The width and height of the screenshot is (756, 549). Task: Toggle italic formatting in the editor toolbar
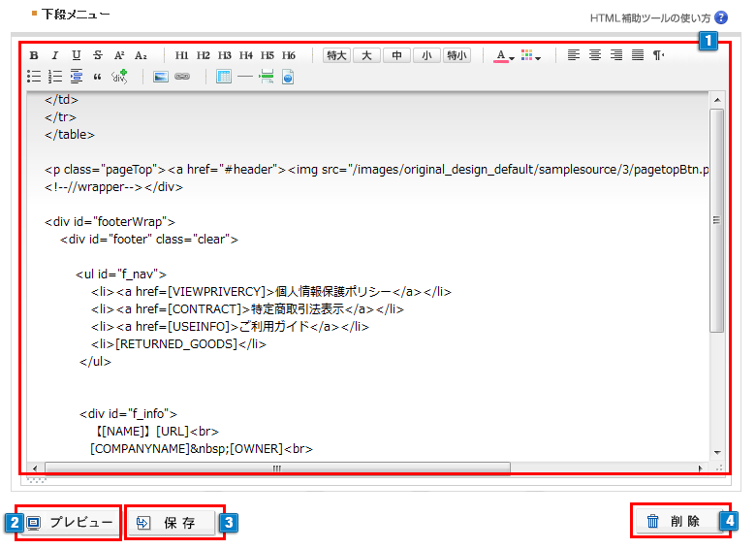(55, 55)
